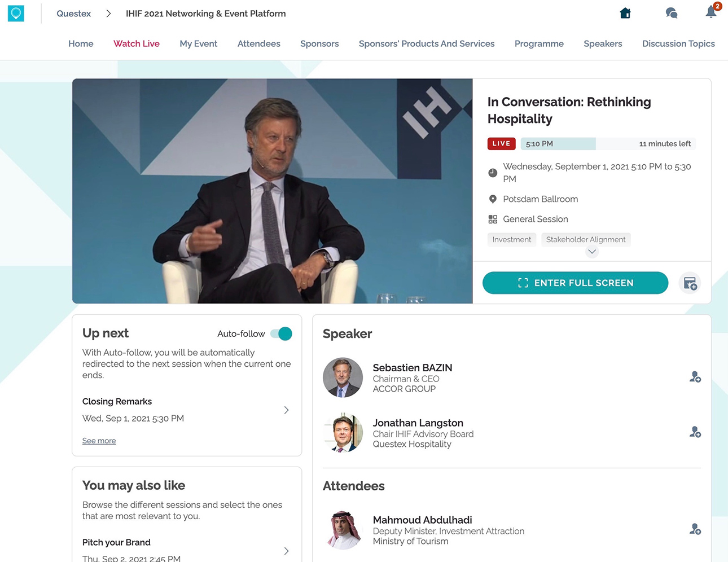Add Mahmoud Abdulhadi as a contact

695,529
